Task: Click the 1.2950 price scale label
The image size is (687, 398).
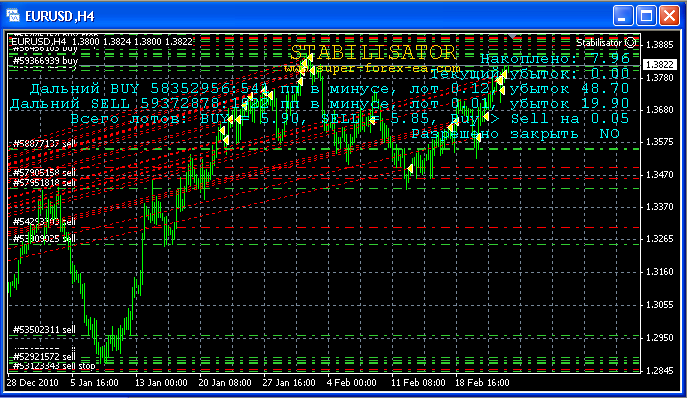Action: (660, 338)
